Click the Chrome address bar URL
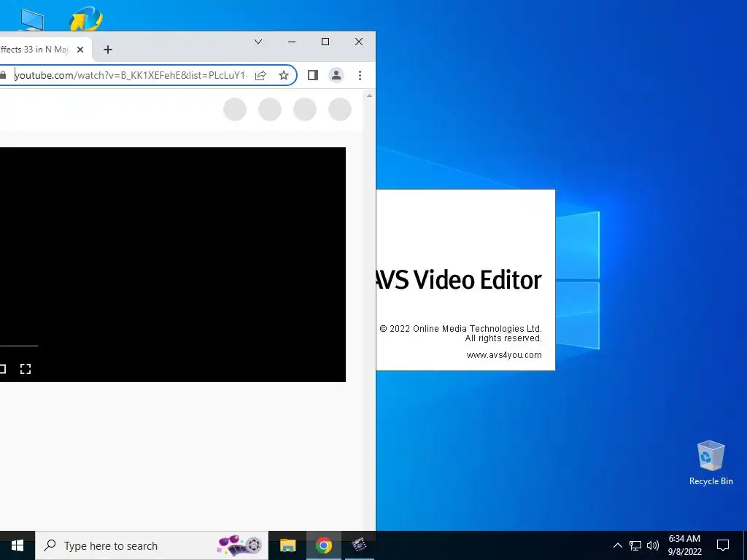 click(x=131, y=75)
